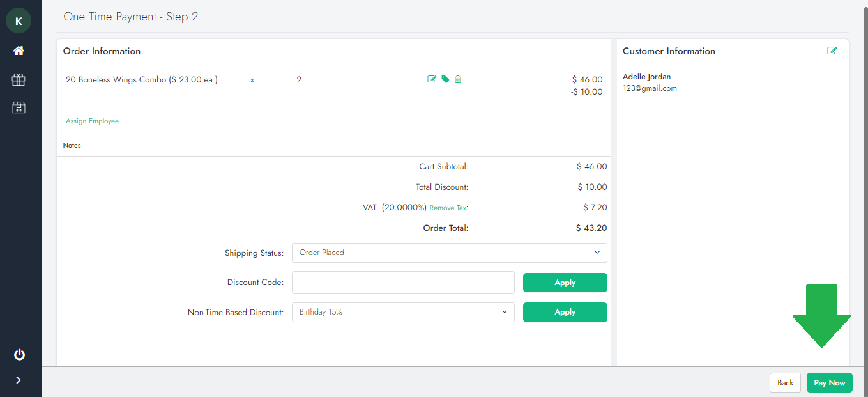Image resolution: width=868 pixels, height=397 pixels.
Task: Click the Notes label area
Action: (x=72, y=146)
